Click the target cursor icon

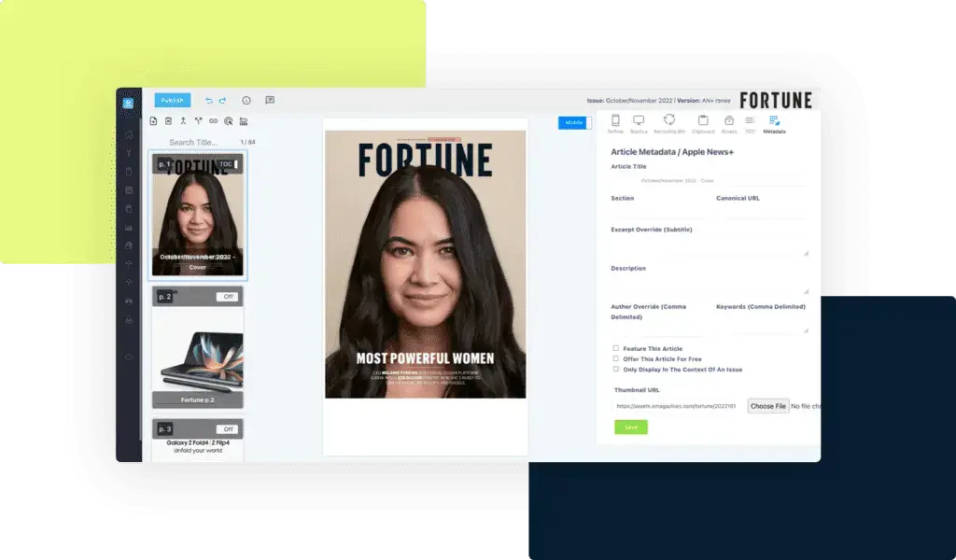(x=229, y=121)
